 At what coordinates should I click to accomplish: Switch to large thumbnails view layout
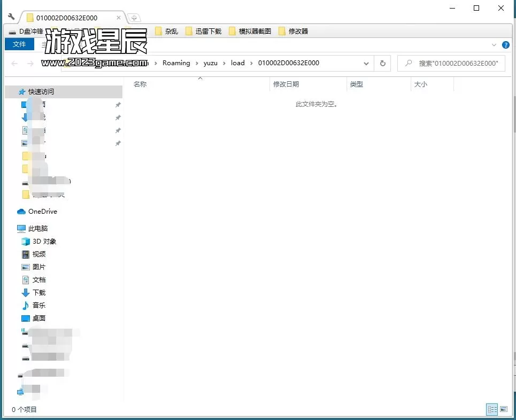504,410
